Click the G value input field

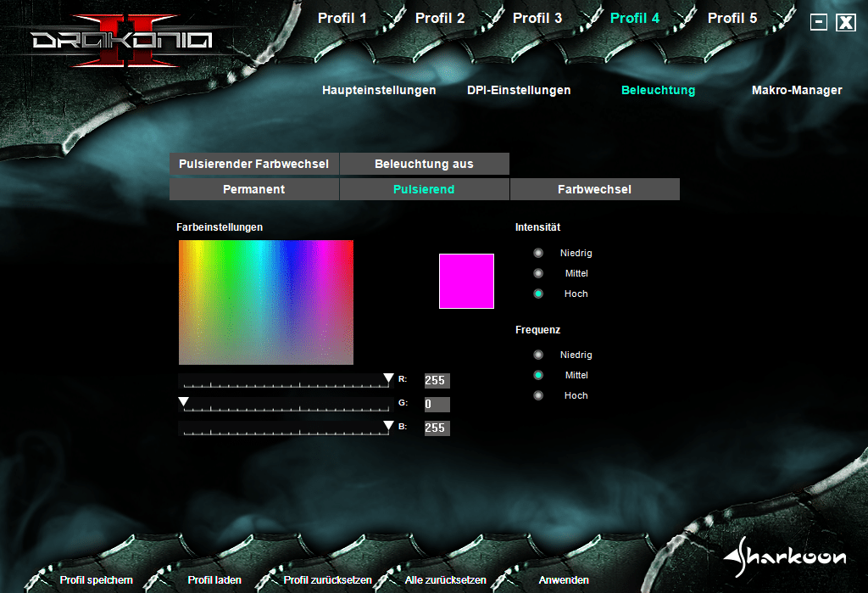[437, 405]
